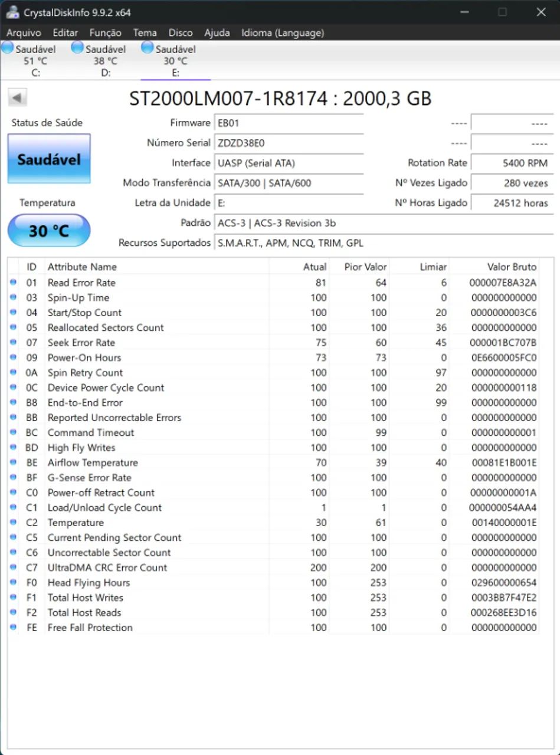Click status orb for Command Timeout row
Image resolution: width=560 pixels, height=755 pixels.
(x=14, y=432)
